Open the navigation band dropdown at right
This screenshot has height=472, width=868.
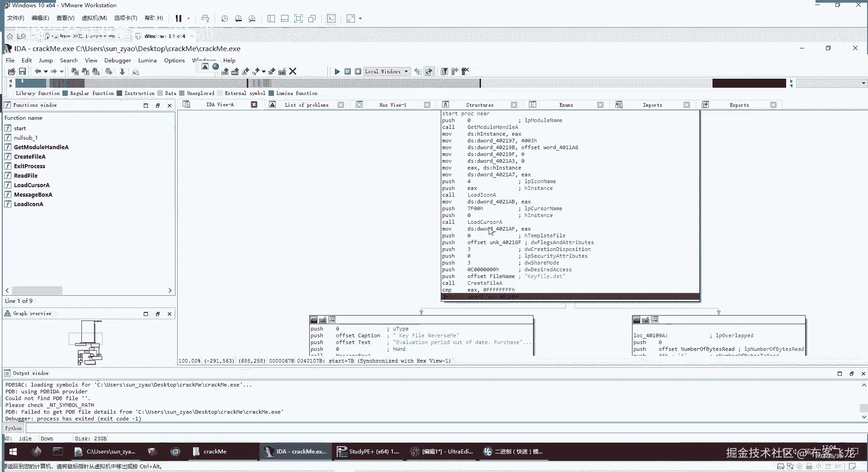[x=863, y=83]
